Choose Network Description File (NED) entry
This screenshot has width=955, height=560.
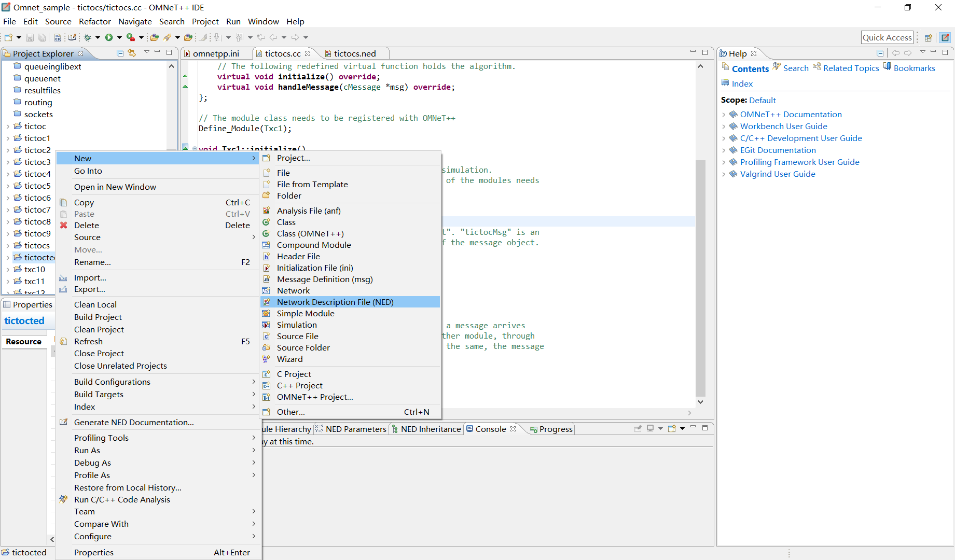coord(350,302)
